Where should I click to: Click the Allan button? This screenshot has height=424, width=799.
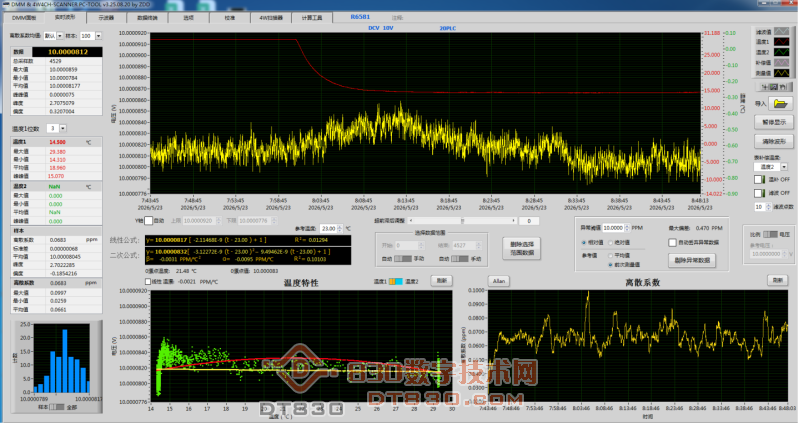click(499, 281)
